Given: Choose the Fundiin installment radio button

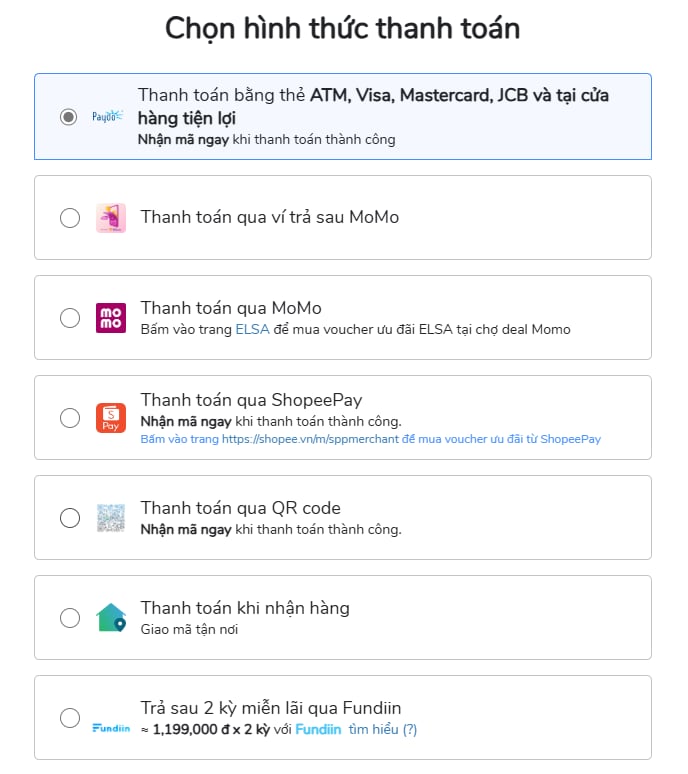Looking at the screenshot, I should [x=70, y=718].
